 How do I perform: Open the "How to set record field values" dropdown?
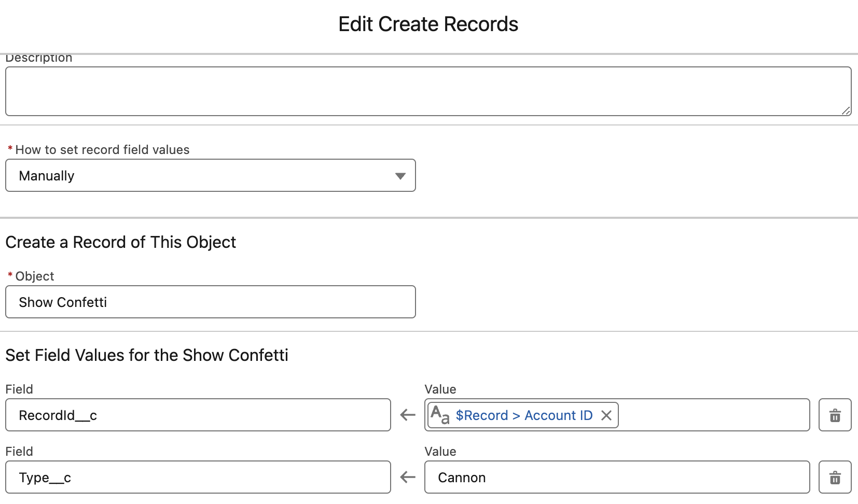[210, 175]
